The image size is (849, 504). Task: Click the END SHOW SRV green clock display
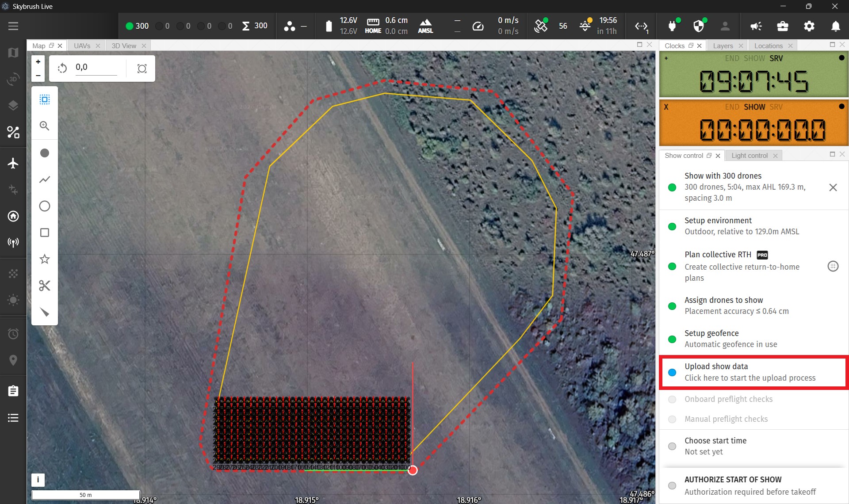[x=753, y=74]
